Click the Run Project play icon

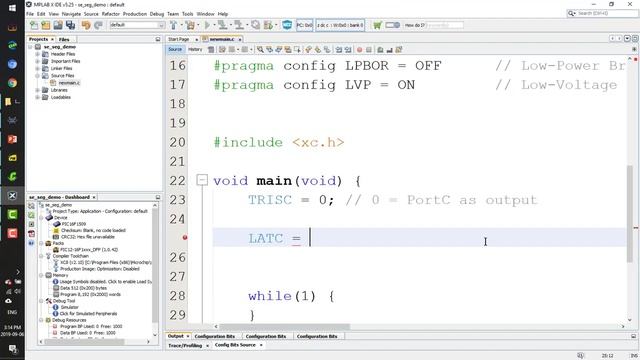coord(207,25)
